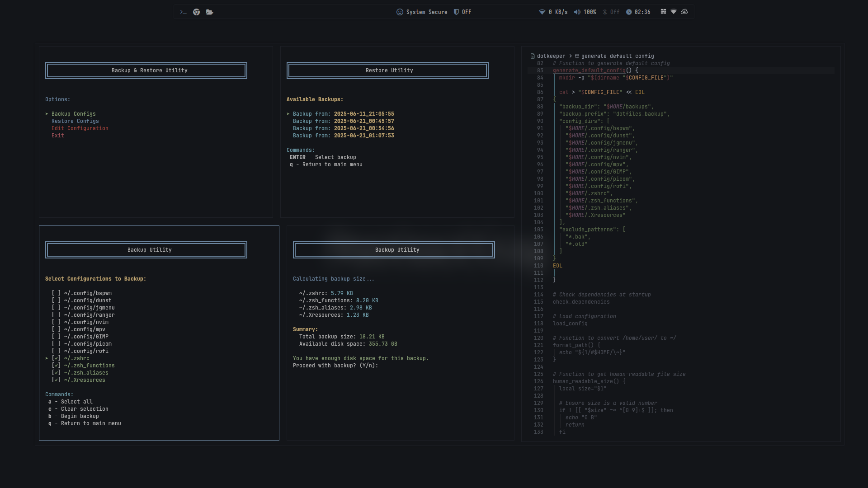The width and height of the screenshot is (868, 488).
Task: Click the grid layout tray icon
Action: point(663,12)
